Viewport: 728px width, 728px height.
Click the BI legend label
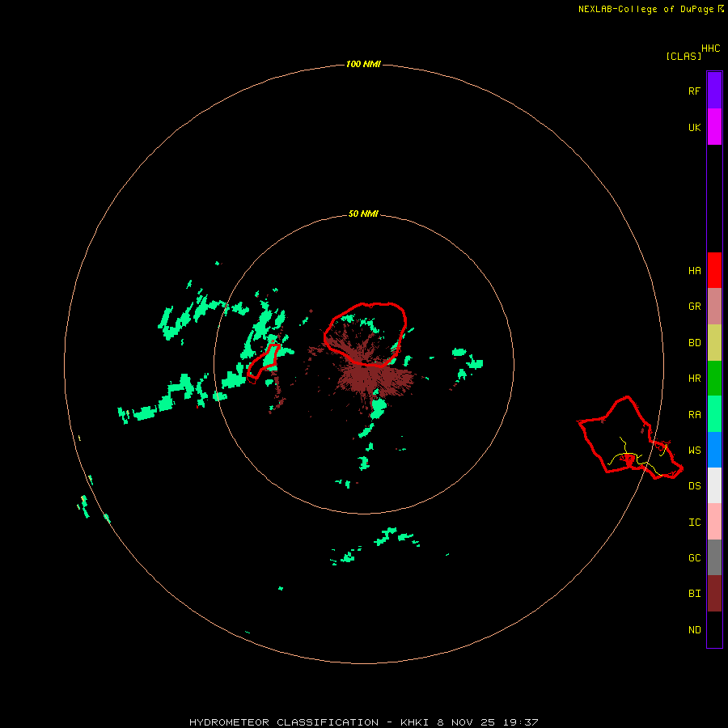[694, 594]
